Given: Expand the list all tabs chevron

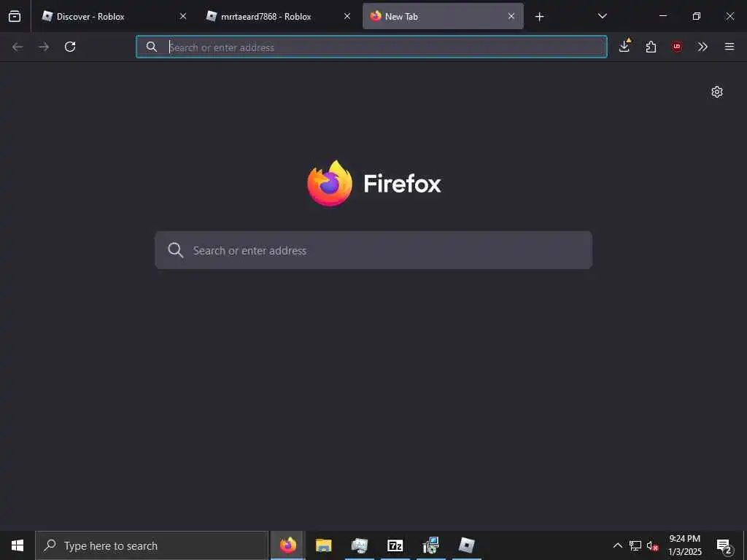Looking at the screenshot, I should 602,16.
